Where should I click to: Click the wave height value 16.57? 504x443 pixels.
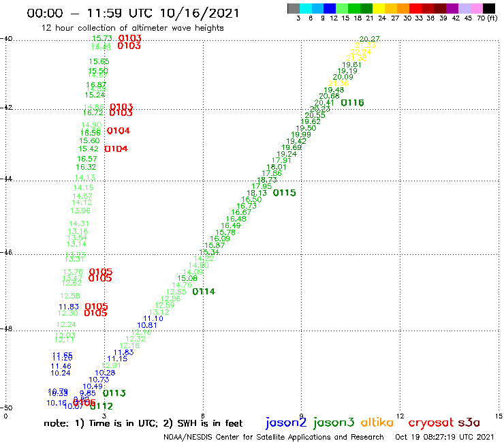pos(86,159)
